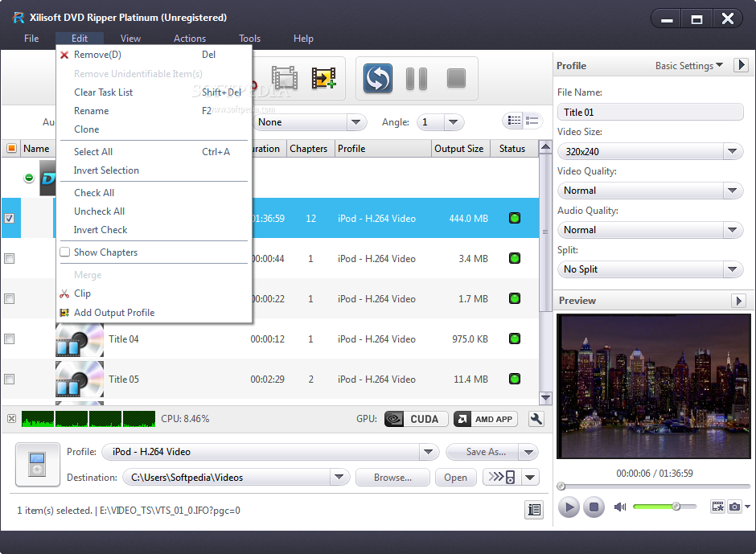Click the Convert (rip) checked items button

377,78
